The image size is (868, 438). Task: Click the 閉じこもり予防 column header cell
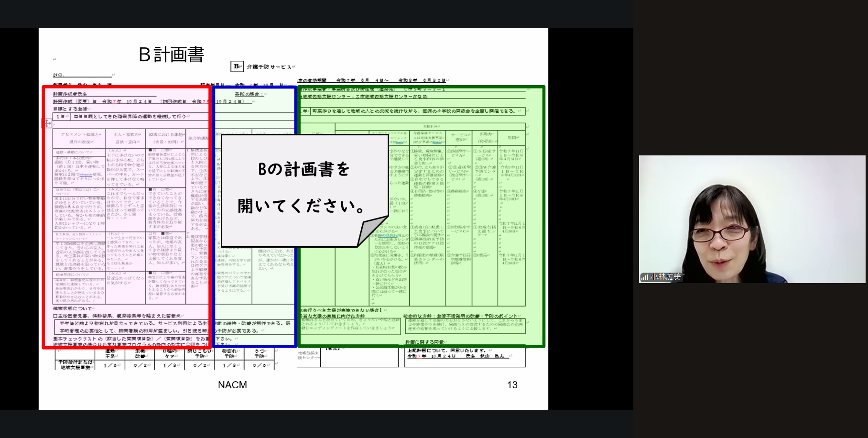coord(199,354)
